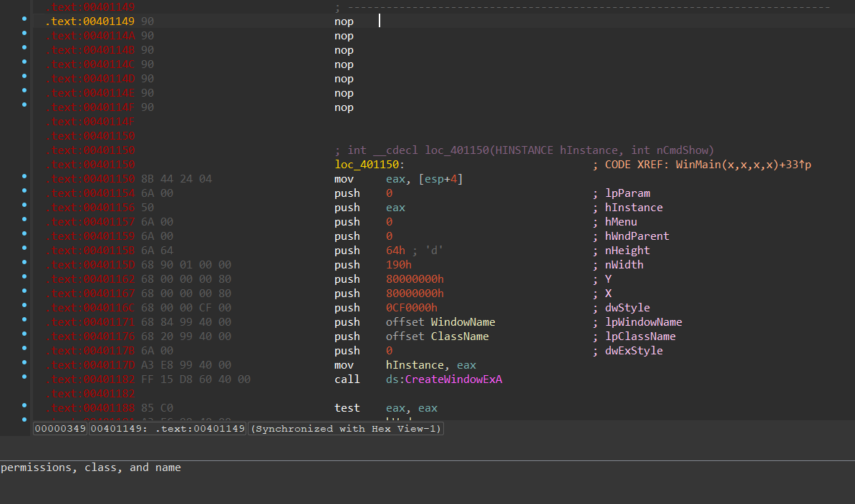855x504 pixels.
Task: Toggle breakpoint dot on the push 0CF0000h line
Action: 24,305
